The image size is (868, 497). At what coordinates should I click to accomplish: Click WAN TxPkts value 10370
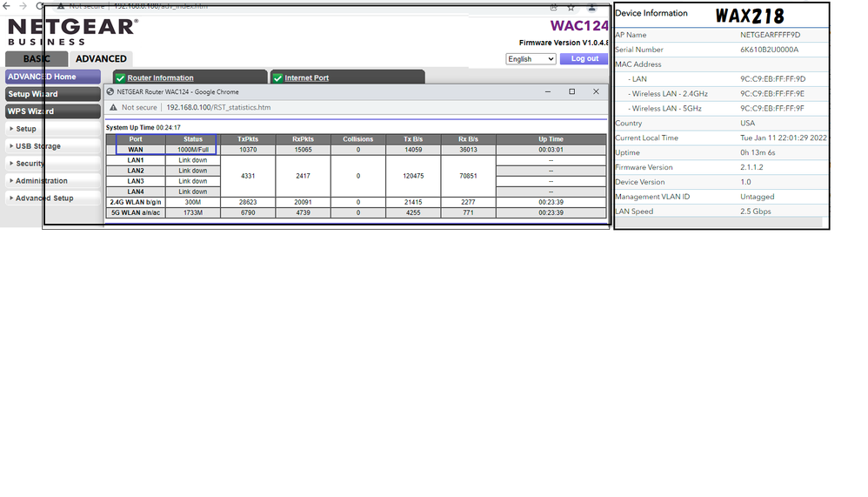[248, 150]
